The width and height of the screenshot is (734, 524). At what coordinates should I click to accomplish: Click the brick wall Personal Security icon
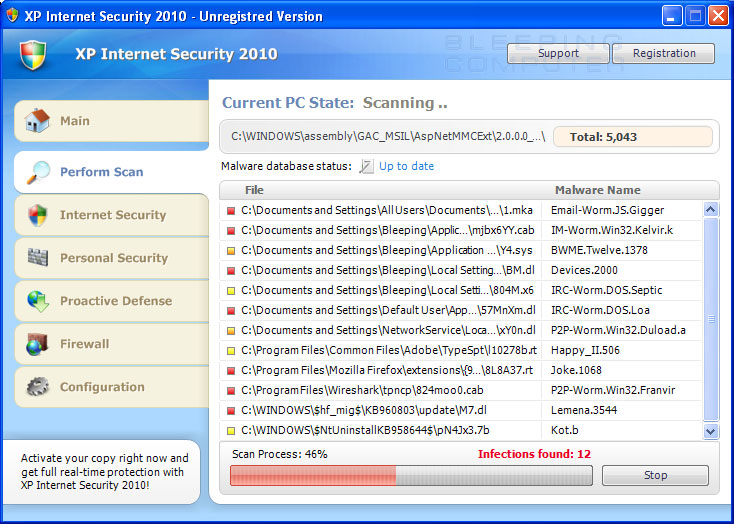point(38,258)
